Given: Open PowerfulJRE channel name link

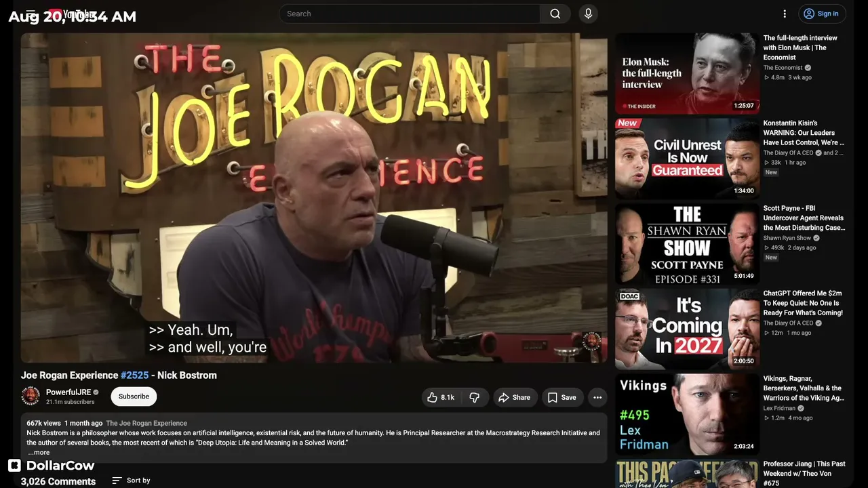Looking at the screenshot, I should pos(68,392).
